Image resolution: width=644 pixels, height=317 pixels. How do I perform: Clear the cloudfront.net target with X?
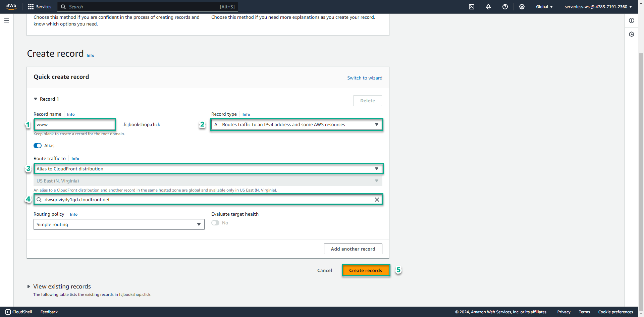[x=377, y=200]
